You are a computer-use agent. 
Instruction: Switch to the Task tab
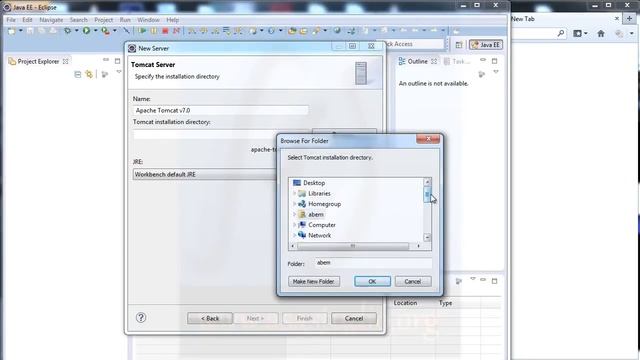pyautogui.click(x=458, y=61)
